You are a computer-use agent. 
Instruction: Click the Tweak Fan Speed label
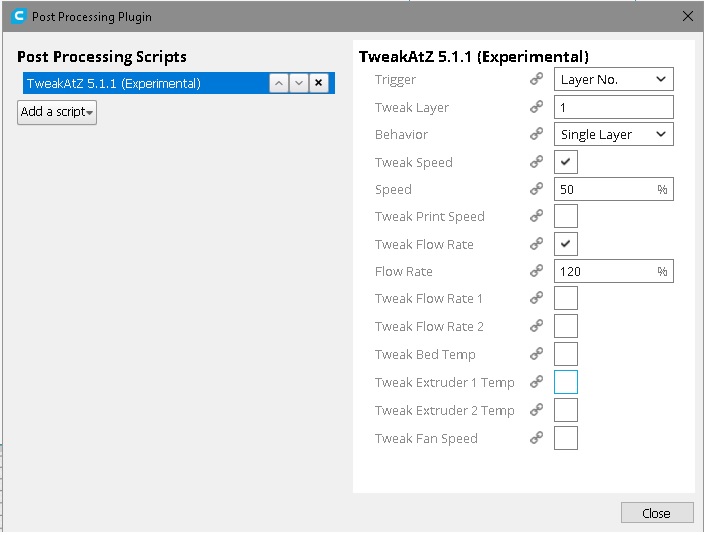(x=426, y=438)
